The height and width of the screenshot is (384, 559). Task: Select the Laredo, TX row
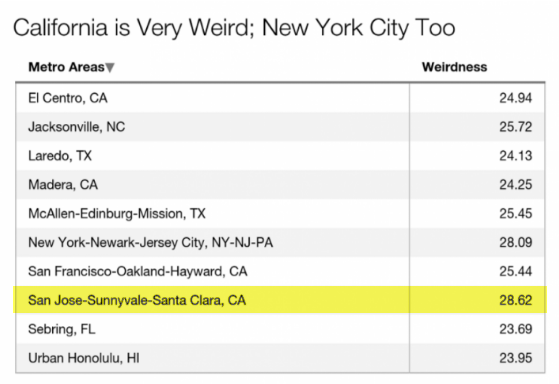280,156
